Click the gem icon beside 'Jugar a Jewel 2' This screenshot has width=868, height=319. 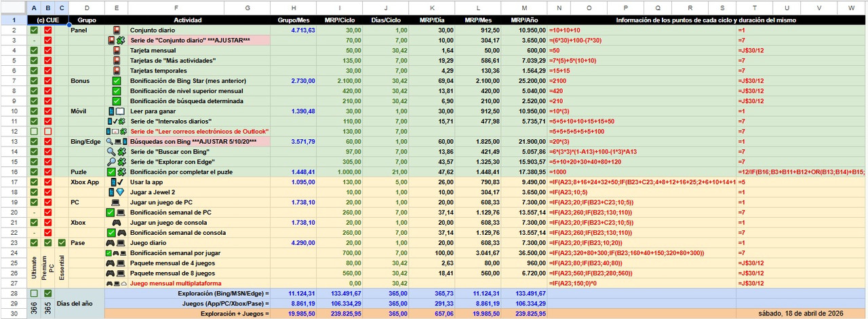pos(121,192)
